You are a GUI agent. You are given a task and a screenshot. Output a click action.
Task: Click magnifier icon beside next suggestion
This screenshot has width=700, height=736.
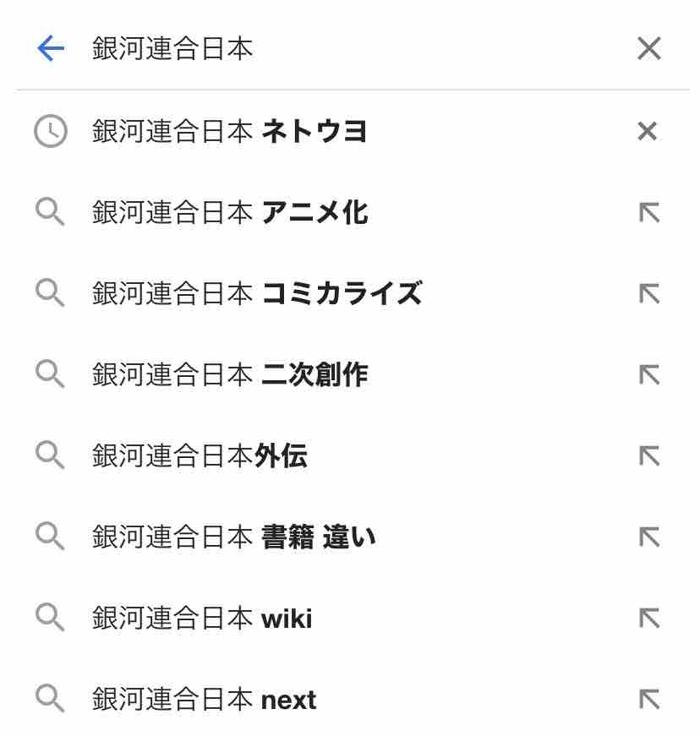coord(50,700)
